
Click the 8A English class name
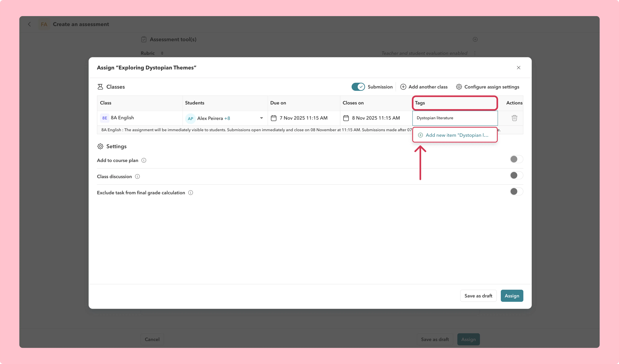[122, 118]
